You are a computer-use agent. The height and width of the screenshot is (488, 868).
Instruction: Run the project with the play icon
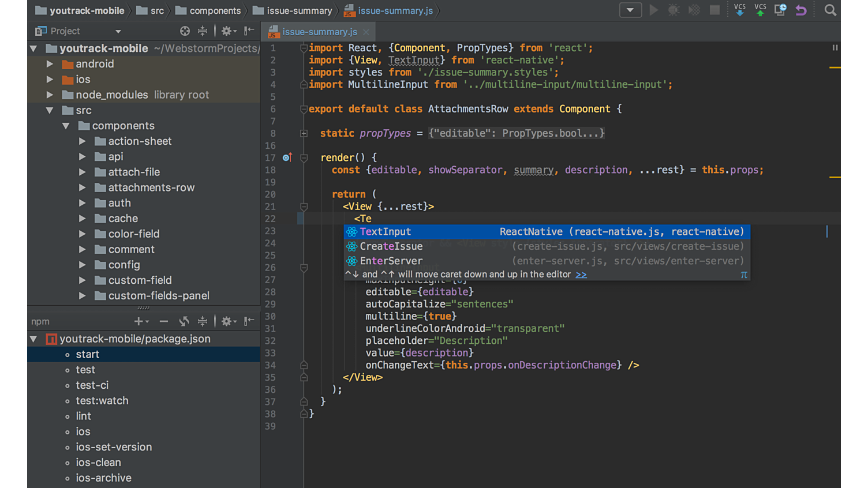click(654, 10)
